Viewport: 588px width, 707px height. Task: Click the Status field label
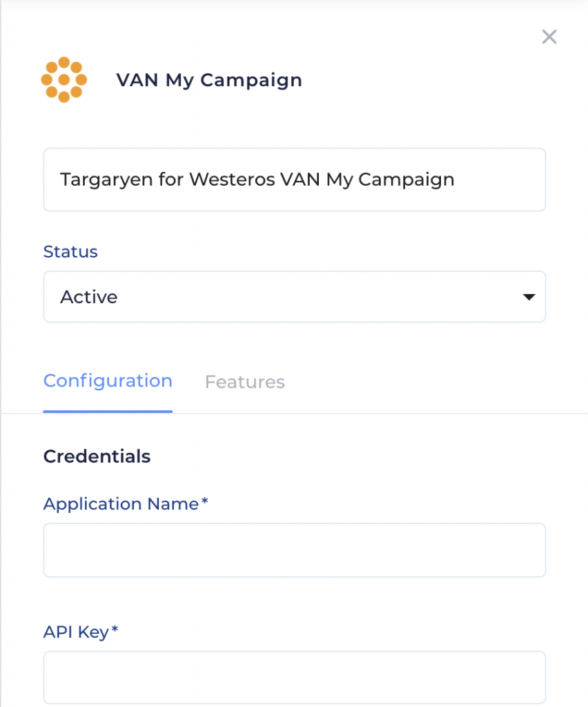[x=70, y=251]
